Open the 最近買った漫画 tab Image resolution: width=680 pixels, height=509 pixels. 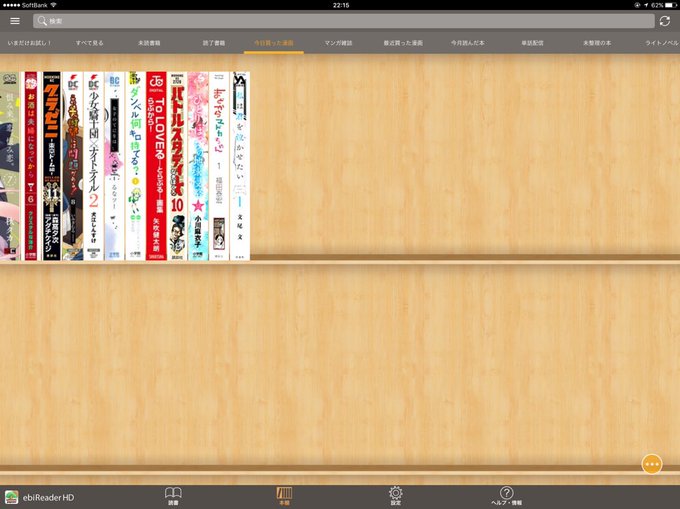403,43
